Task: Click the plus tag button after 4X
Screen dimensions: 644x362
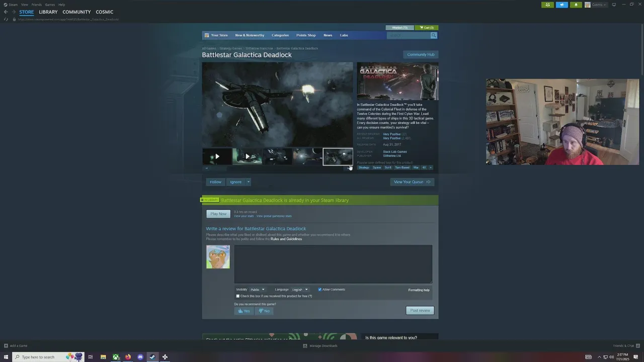Action: click(x=430, y=167)
